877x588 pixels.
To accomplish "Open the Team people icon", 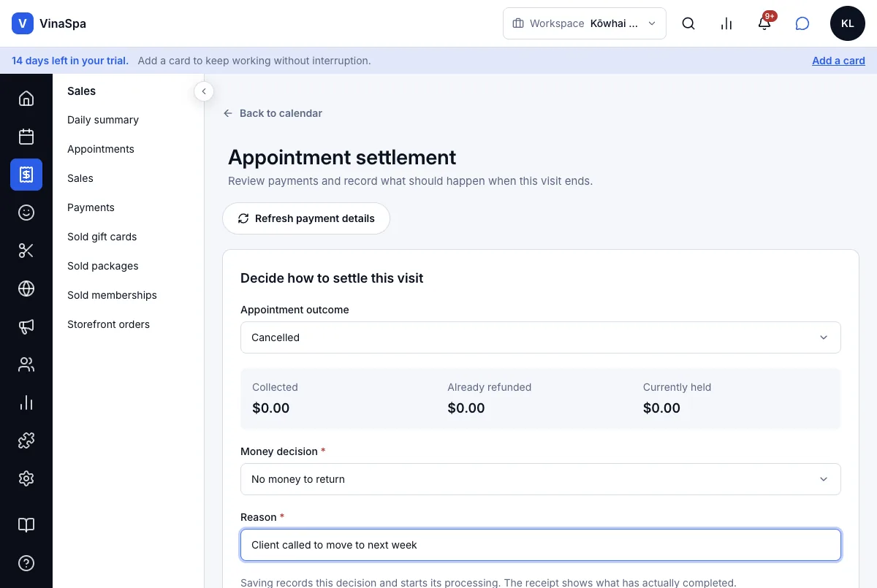I will pyautogui.click(x=26, y=364).
